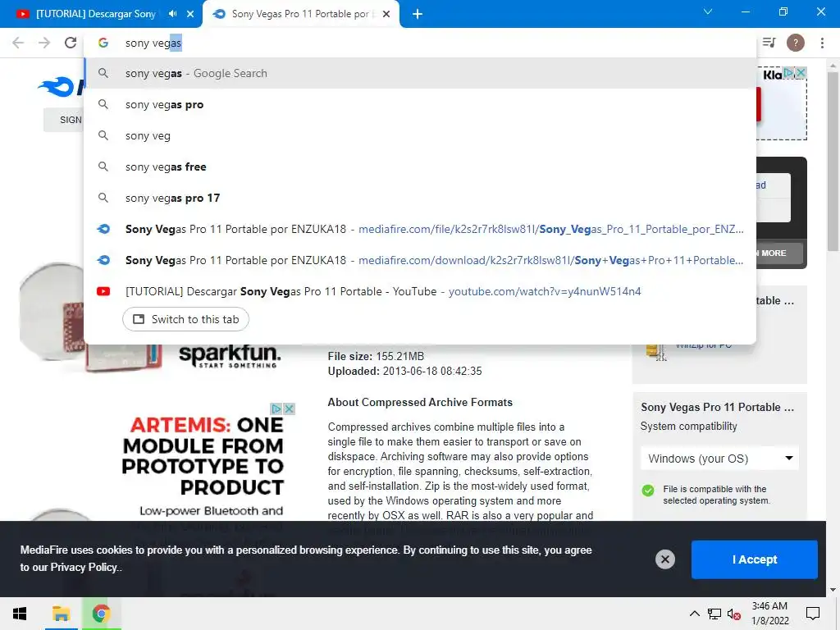The image size is (840, 630).
Task: Open the Chrome three-dot menu
Action: 822,43
